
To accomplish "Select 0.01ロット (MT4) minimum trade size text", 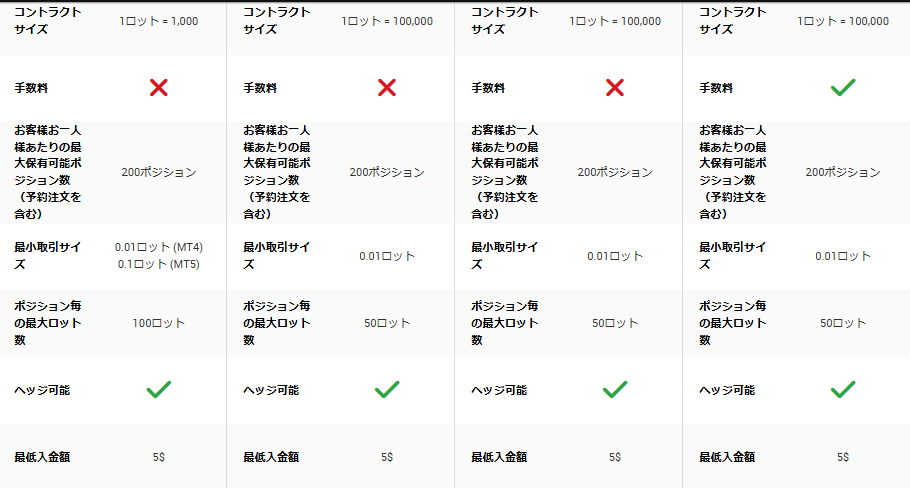I will [x=158, y=247].
